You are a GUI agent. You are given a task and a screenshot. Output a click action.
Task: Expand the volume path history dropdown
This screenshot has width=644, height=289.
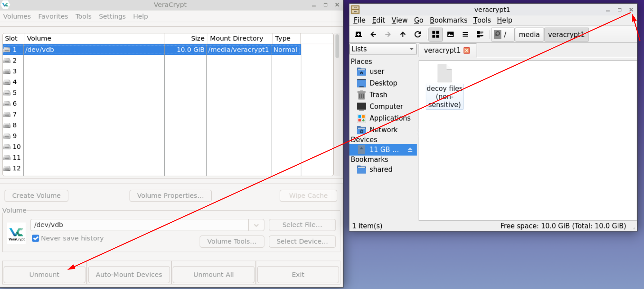(256, 225)
